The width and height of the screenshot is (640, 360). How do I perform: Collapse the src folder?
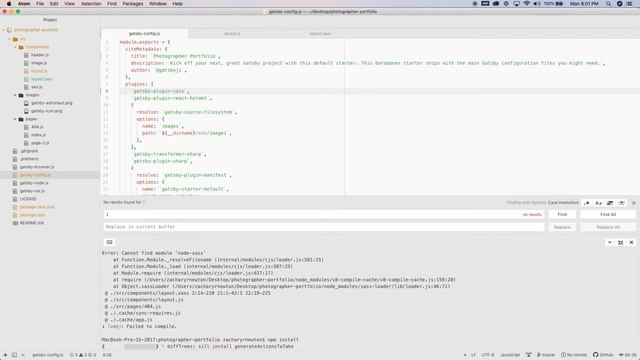pos(9,39)
